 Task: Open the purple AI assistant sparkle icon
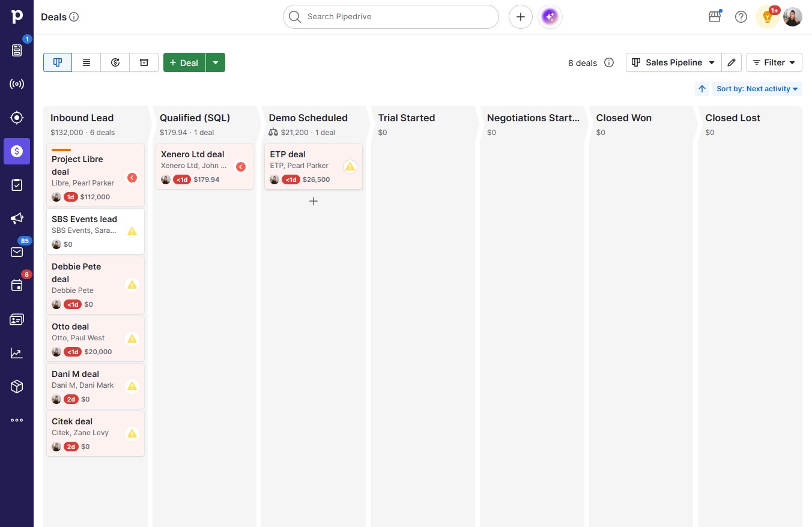550,17
